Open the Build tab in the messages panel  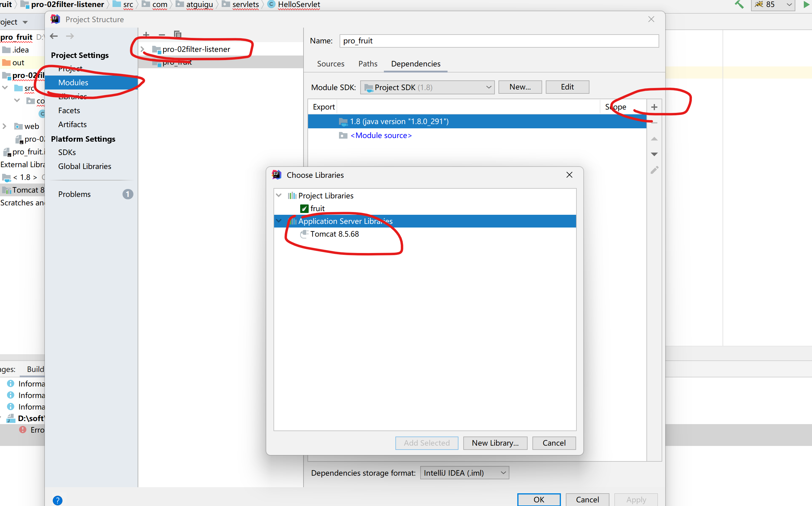click(x=35, y=369)
